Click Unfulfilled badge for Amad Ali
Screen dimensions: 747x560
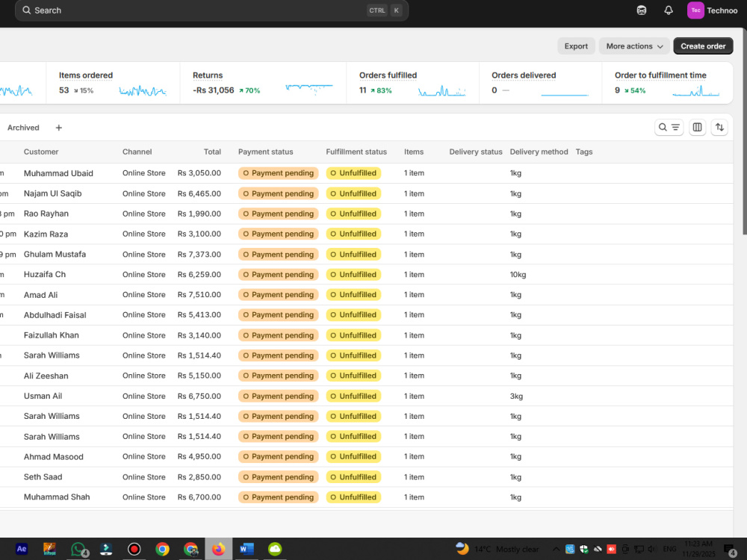click(353, 295)
